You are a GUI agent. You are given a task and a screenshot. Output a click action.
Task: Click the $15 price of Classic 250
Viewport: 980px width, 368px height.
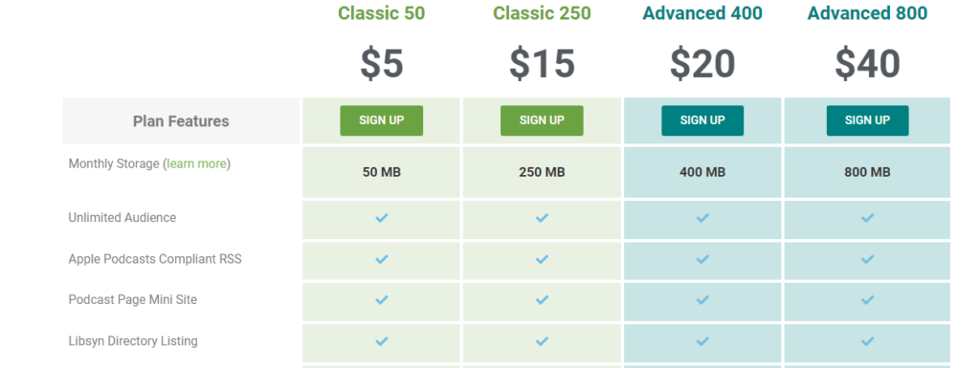pos(542,64)
